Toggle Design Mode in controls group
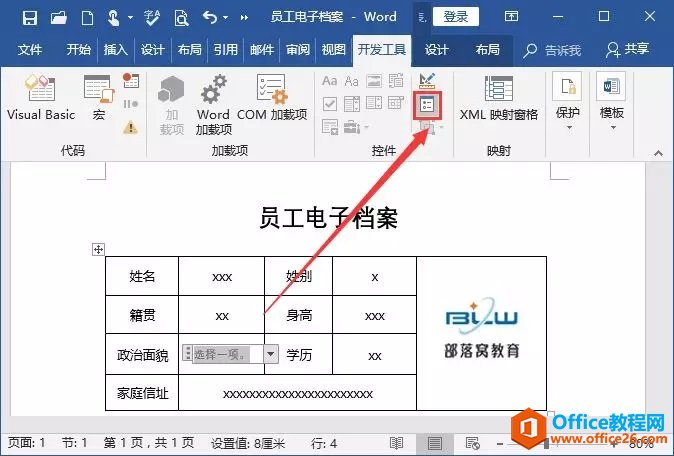Image resolution: width=674 pixels, height=456 pixels. tap(427, 80)
